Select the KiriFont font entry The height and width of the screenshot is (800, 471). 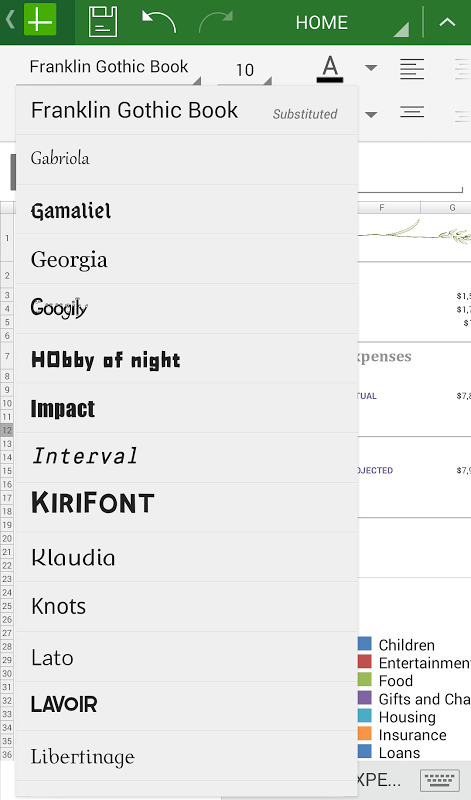click(x=187, y=503)
